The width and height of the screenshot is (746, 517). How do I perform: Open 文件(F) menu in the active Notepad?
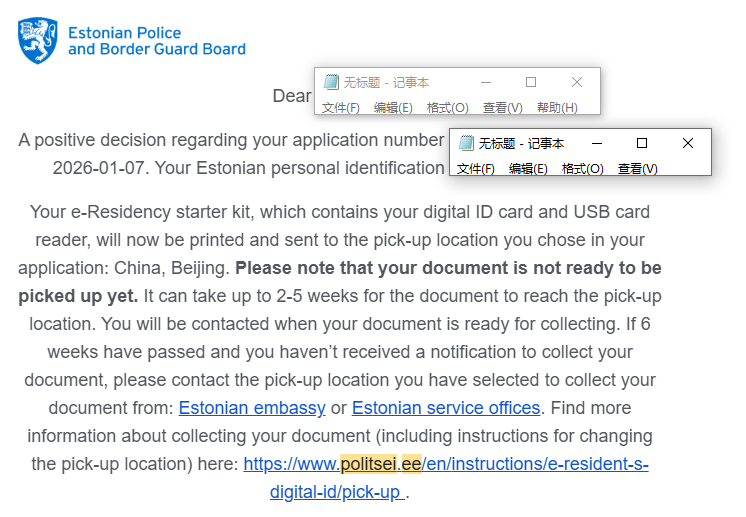476,169
